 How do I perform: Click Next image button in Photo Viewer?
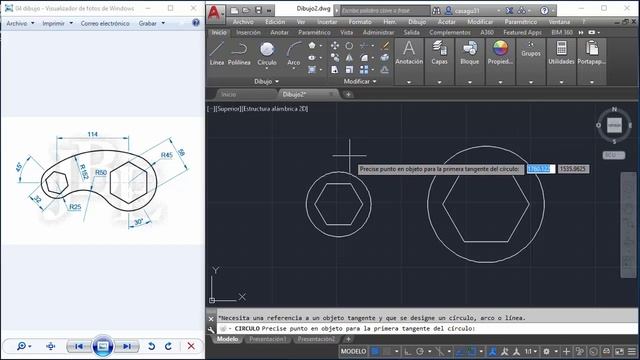127,346
